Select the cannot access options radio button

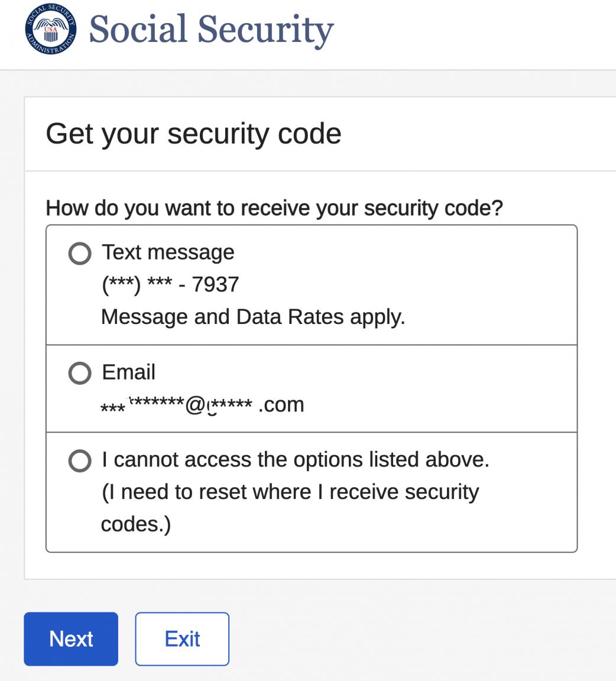(x=80, y=461)
